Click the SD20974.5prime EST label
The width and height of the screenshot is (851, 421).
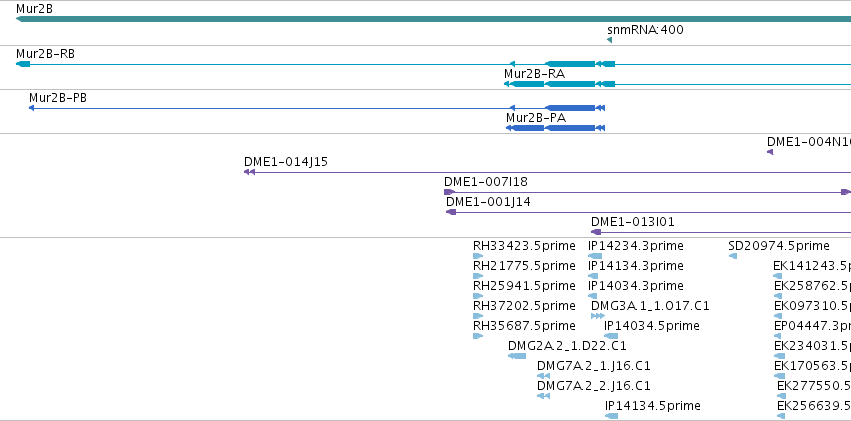[x=779, y=246]
